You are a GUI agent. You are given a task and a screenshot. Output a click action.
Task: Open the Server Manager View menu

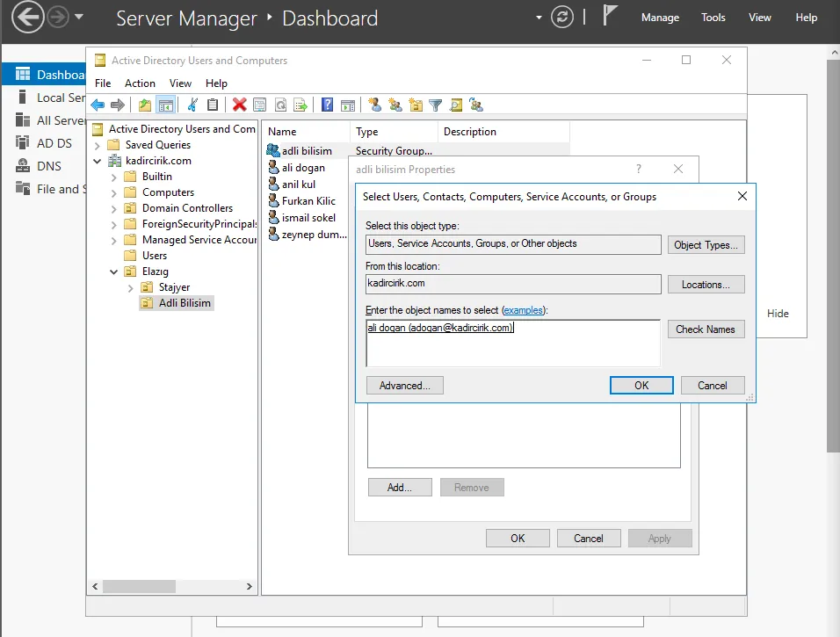coord(760,18)
